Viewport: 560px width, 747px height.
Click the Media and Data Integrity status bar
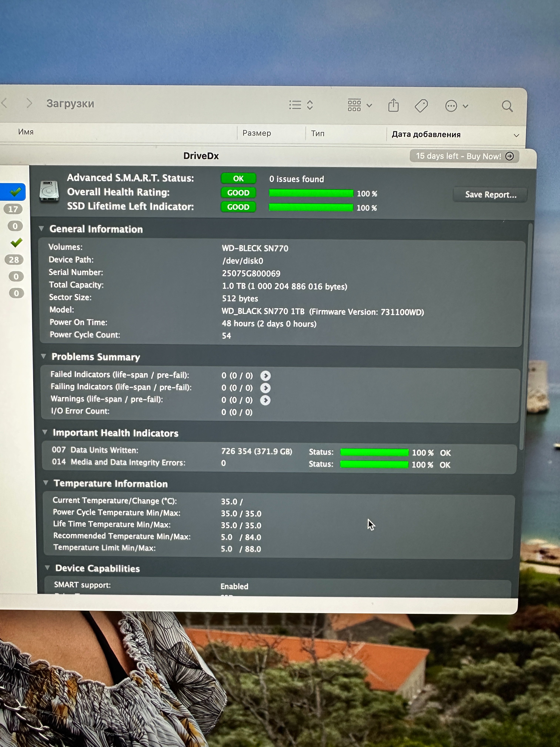pyautogui.click(x=374, y=464)
